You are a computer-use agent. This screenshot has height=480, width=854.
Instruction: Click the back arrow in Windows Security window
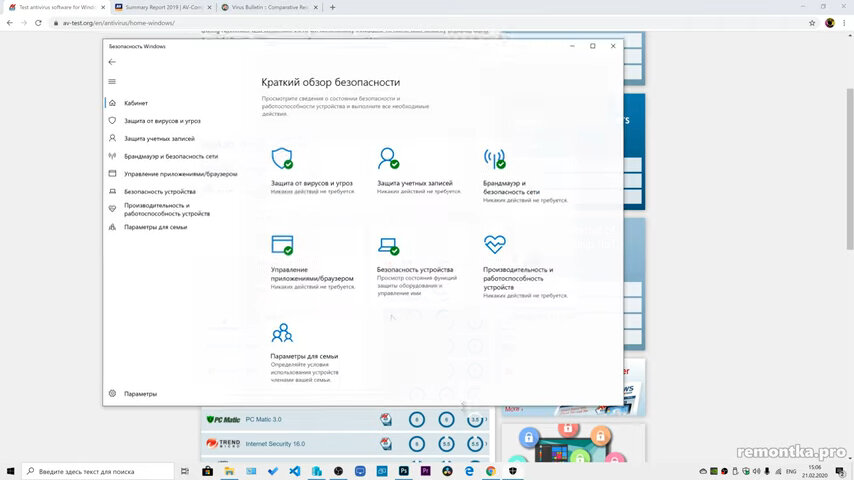point(112,62)
